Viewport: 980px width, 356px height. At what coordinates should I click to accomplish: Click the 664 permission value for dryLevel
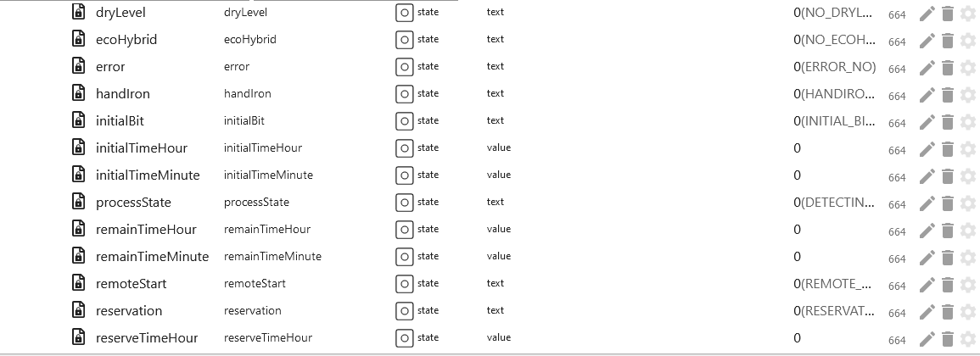897,15
